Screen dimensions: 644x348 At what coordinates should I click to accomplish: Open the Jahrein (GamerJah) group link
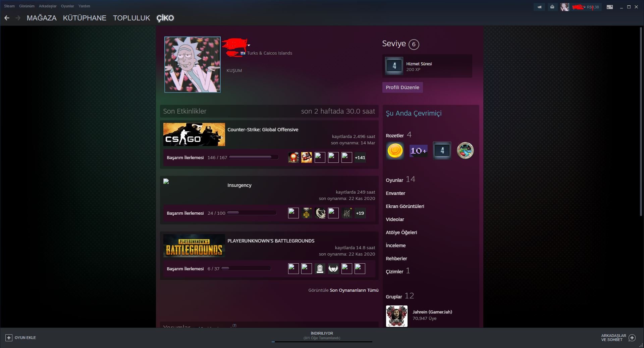click(432, 312)
